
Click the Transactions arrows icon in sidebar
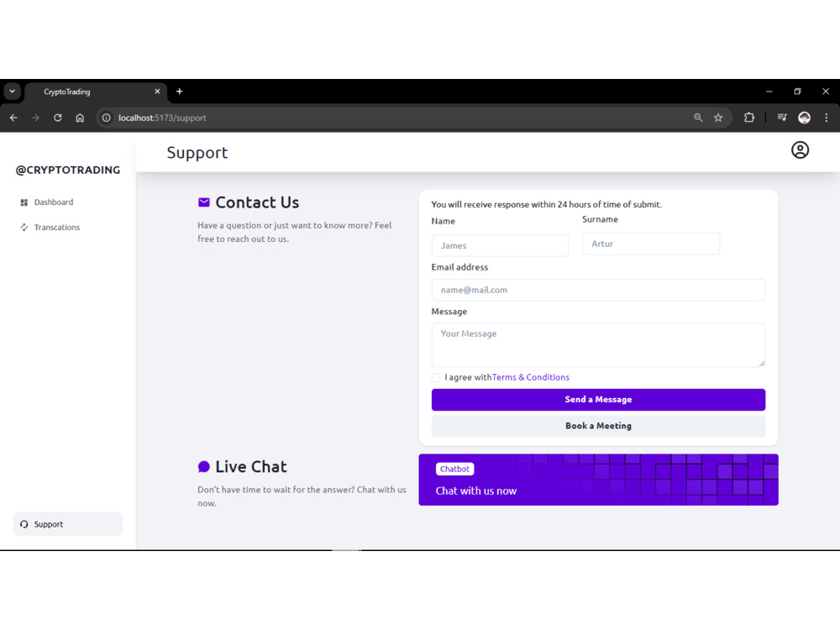(24, 227)
